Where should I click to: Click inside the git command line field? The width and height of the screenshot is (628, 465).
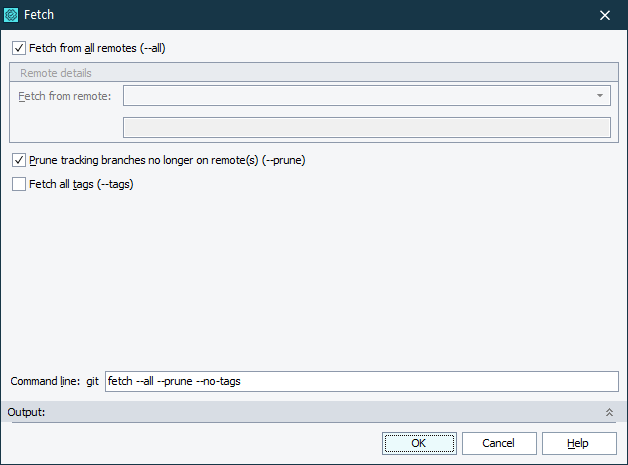tap(362, 382)
